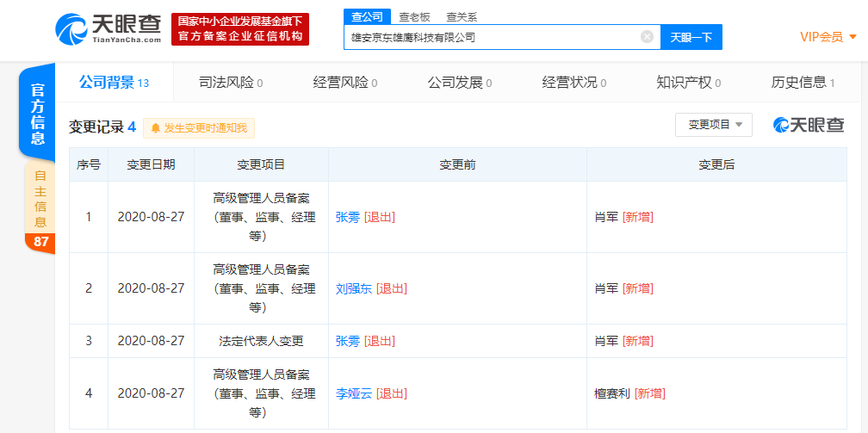Expand the VIP会员 dropdown arrow
The width and height of the screenshot is (868, 433).
point(853,37)
